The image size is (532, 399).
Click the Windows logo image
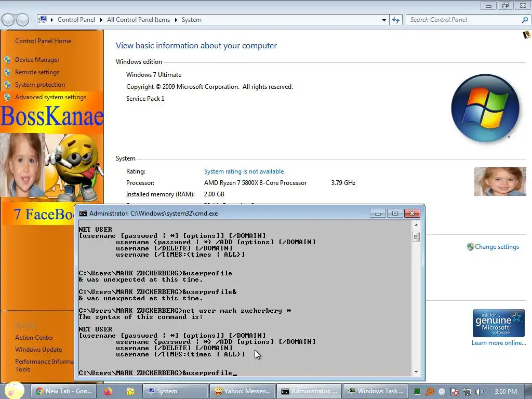(485, 108)
